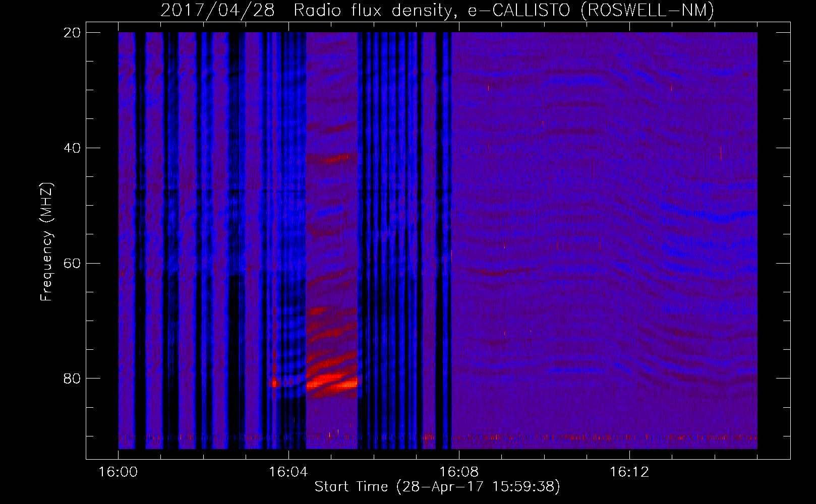This screenshot has height=504, width=816.
Task: Click the '80' frequency tick label
Action: (x=72, y=379)
